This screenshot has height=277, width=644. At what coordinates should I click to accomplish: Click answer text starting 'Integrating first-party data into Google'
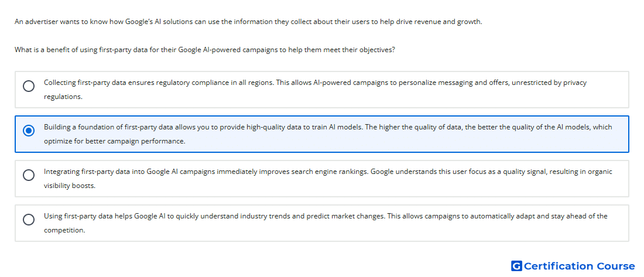(x=328, y=179)
